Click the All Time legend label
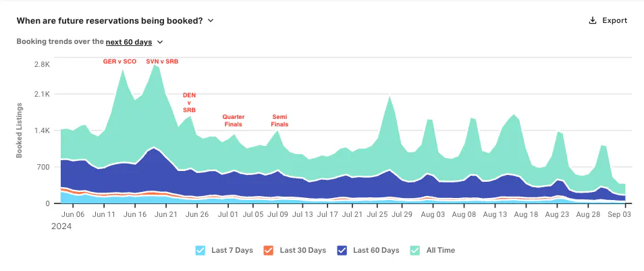644x271 pixels. pyautogui.click(x=441, y=250)
